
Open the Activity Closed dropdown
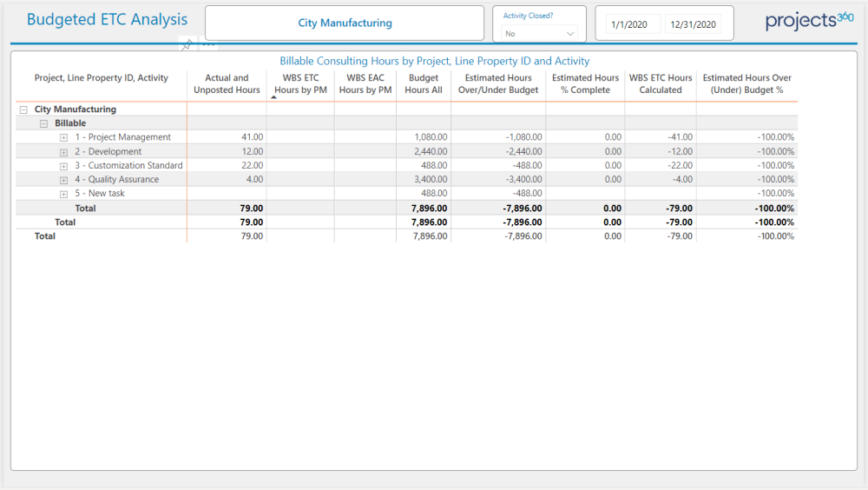point(540,34)
